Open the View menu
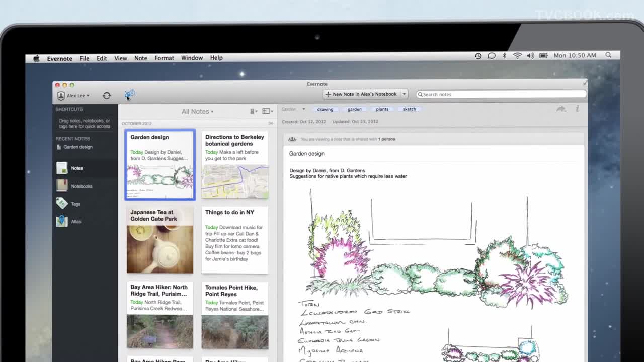644x362 pixels. click(x=121, y=58)
